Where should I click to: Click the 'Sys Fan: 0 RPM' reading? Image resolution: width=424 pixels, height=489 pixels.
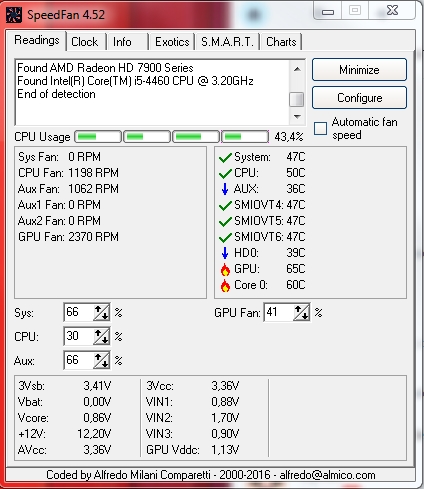(59, 157)
